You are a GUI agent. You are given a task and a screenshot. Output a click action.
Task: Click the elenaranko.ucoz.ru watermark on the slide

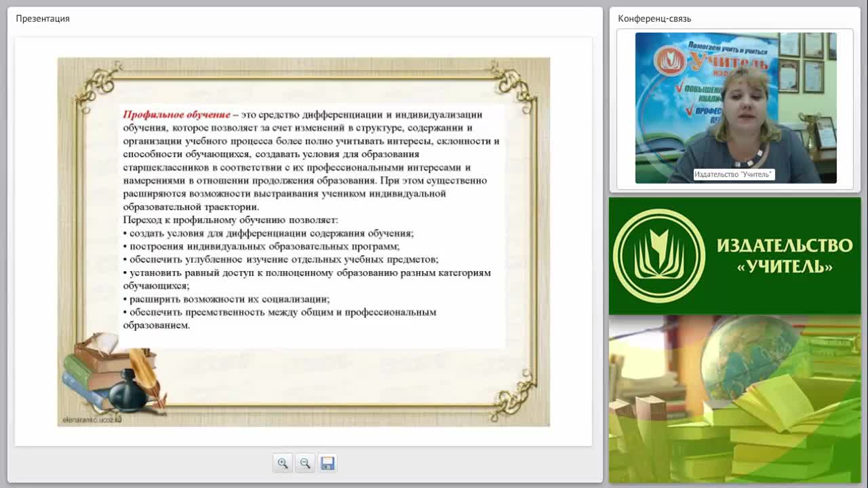[x=90, y=420]
